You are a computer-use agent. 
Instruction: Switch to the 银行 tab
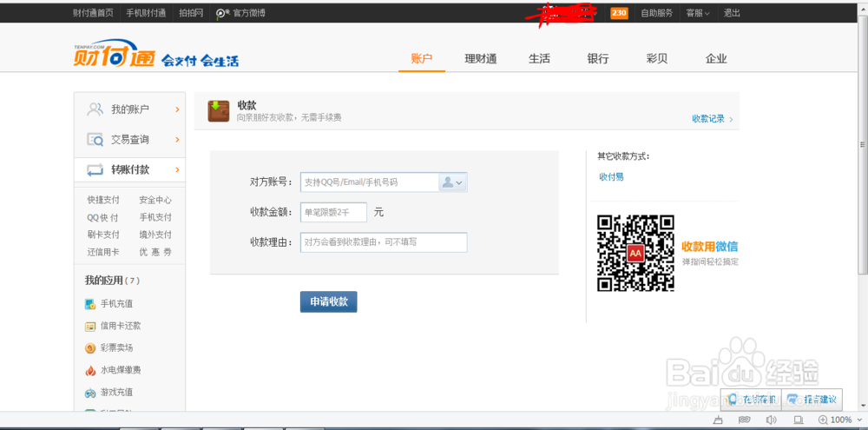point(598,59)
